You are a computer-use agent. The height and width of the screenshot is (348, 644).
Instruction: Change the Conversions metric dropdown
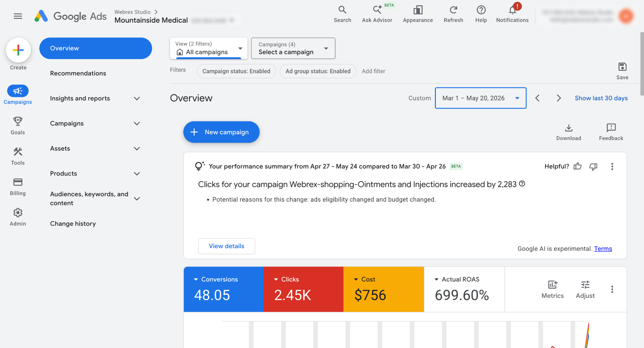tap(216, 279)
